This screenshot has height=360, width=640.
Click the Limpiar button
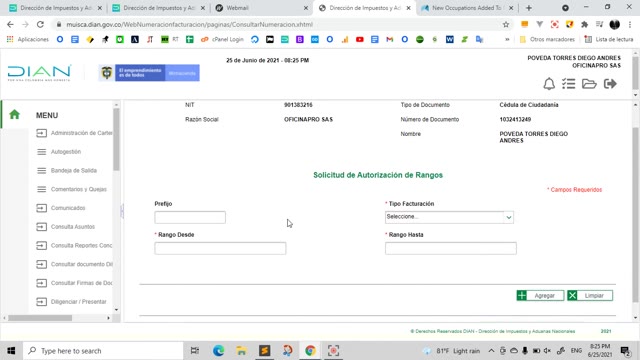590,296
